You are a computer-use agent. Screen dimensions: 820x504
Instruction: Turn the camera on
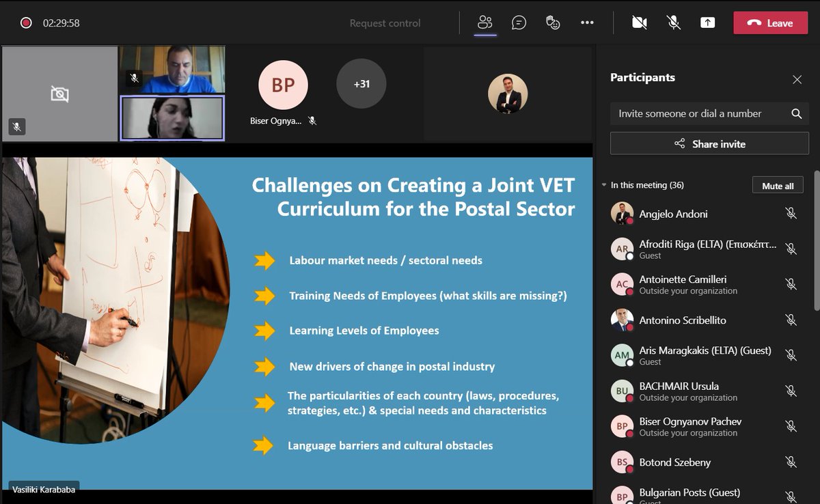coord(640,23)
